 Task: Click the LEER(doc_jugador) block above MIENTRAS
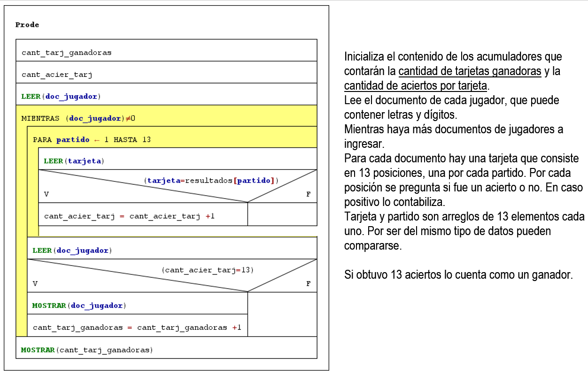click(x=61, y=97)
